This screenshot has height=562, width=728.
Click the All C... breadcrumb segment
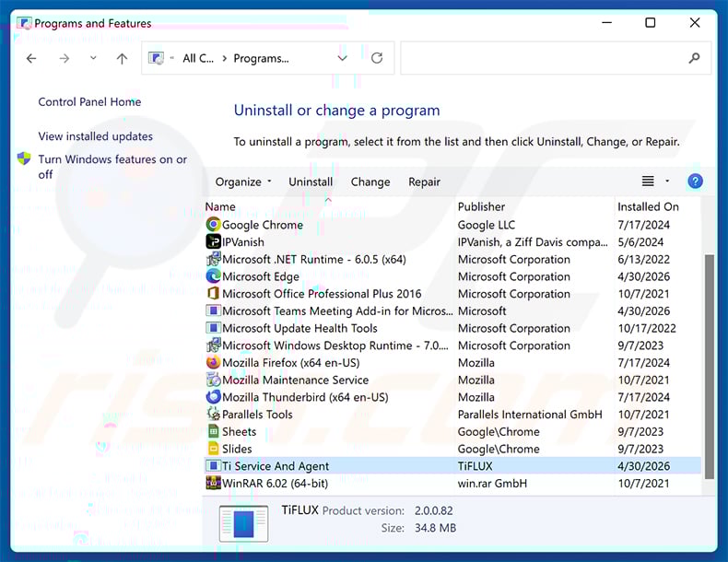coord(198,58)
